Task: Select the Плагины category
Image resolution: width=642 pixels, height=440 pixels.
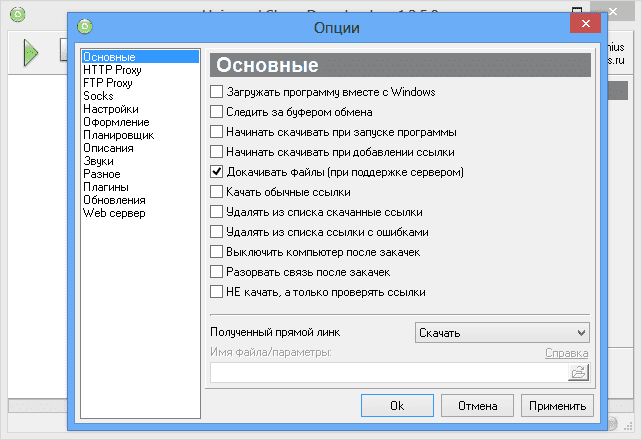Action: [106, 187]
